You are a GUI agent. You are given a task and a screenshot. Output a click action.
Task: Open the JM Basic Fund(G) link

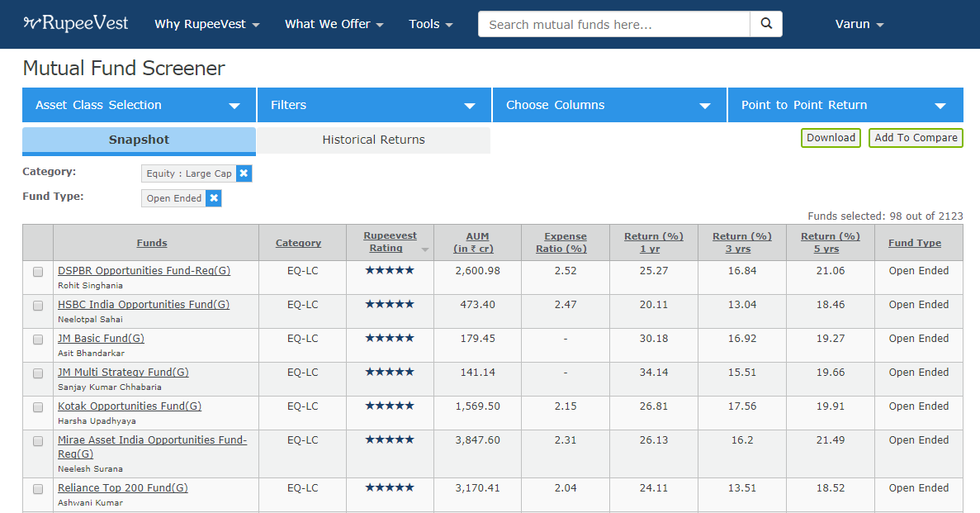click(102, 338)
